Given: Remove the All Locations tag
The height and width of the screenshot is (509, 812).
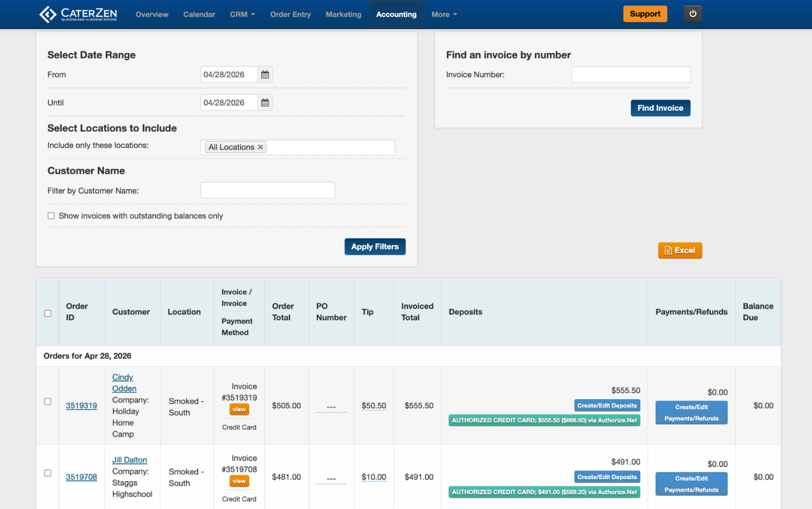Looking at the screenshot, I should click(x=261, y=147).
